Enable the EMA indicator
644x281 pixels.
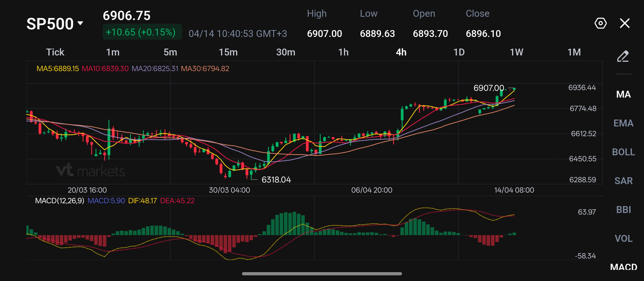pyautogui.click(x=623, y=123)
